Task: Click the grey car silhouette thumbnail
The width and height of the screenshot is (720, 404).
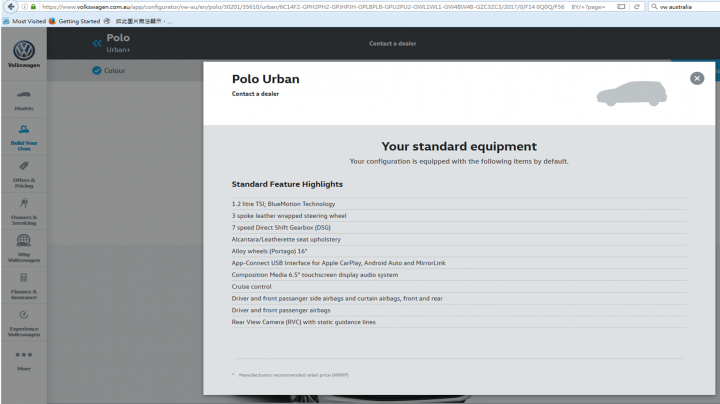Action: (631, 93)
